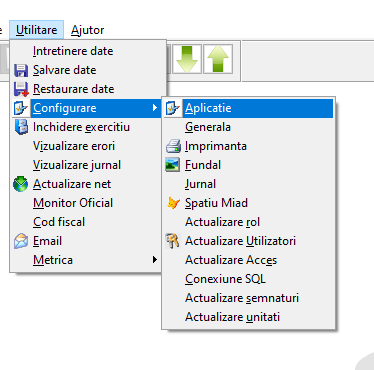374x370 pixels.
Task: Click the Aplicatie submenu icon
Action: [173, 108]
